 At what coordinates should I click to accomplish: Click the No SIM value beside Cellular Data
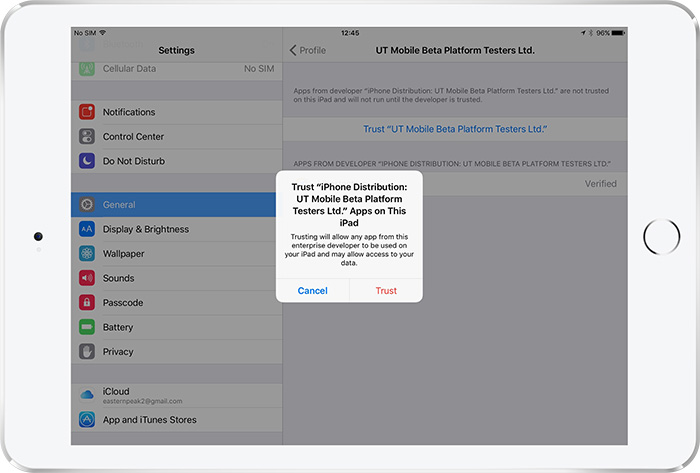point(259,69)
